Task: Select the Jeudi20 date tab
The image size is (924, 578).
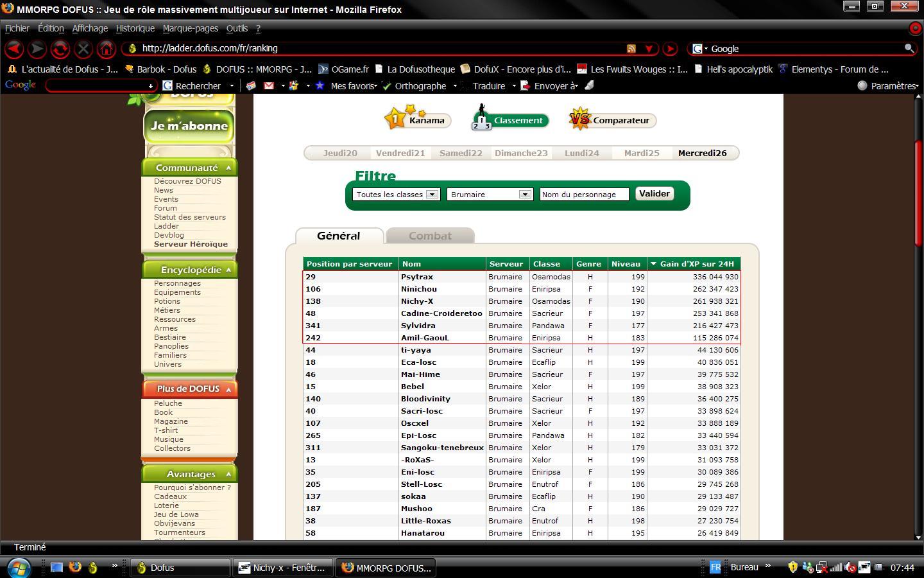Action: (340, 153)
